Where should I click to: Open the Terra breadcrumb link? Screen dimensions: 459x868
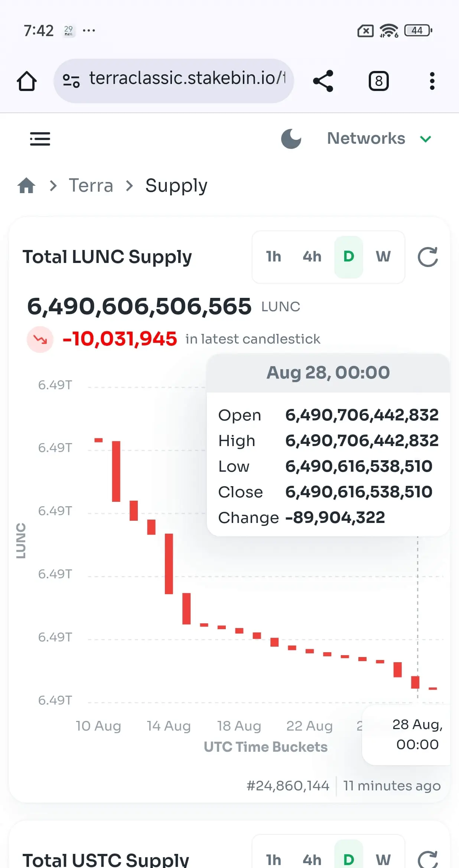(91, 185)
